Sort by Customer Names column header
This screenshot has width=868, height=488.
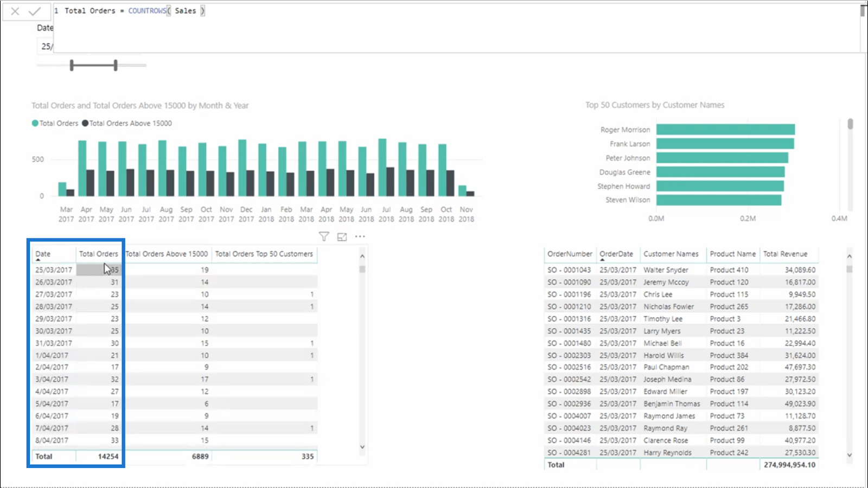coord(671,254)
